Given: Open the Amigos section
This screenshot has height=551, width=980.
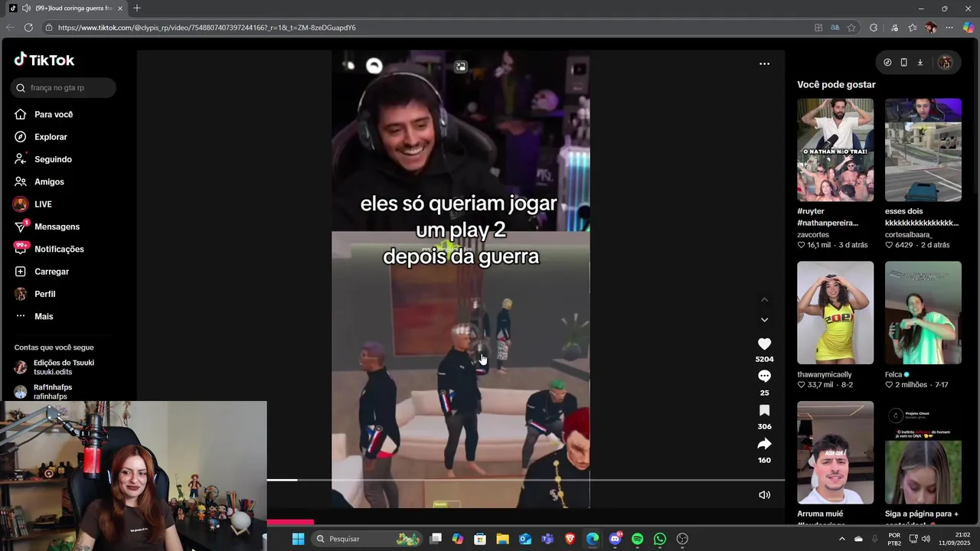Looking at the screenshot, I should [39, 181].
